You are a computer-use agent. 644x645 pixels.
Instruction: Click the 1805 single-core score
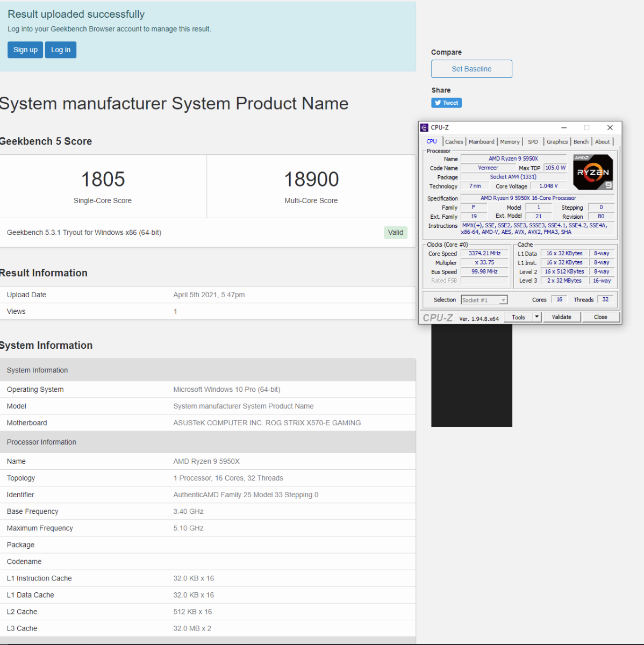point(103,180)
